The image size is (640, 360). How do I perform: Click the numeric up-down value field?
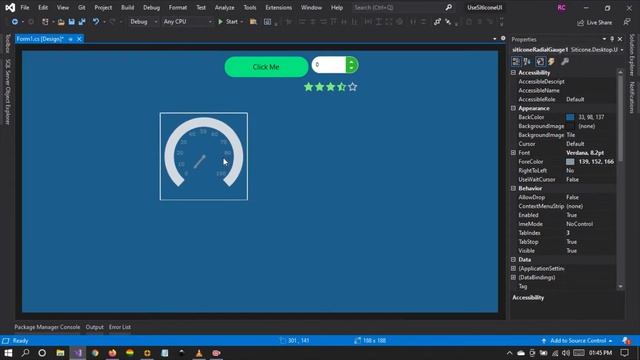(329, 65)
